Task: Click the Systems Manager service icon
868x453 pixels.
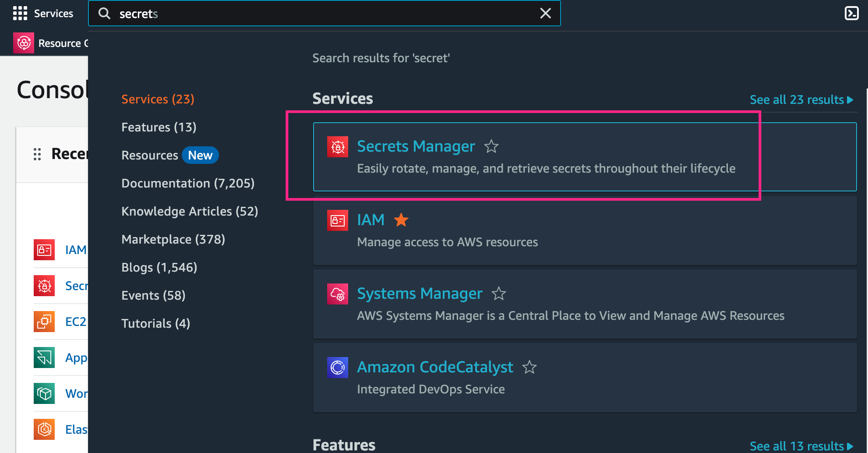Action: (338, 294)
